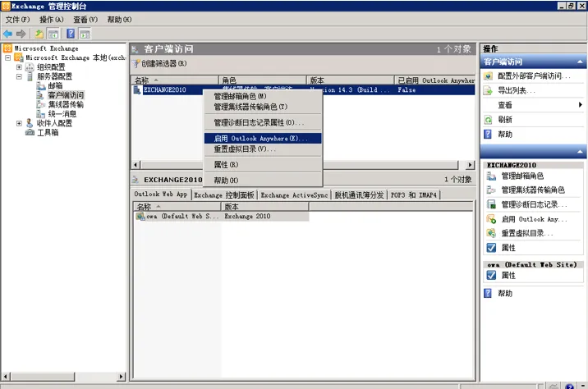This screenshot has height=389, width=588.
Task: Switch to Exchange ActiveSync tab
Action: (x=294, y=194)
